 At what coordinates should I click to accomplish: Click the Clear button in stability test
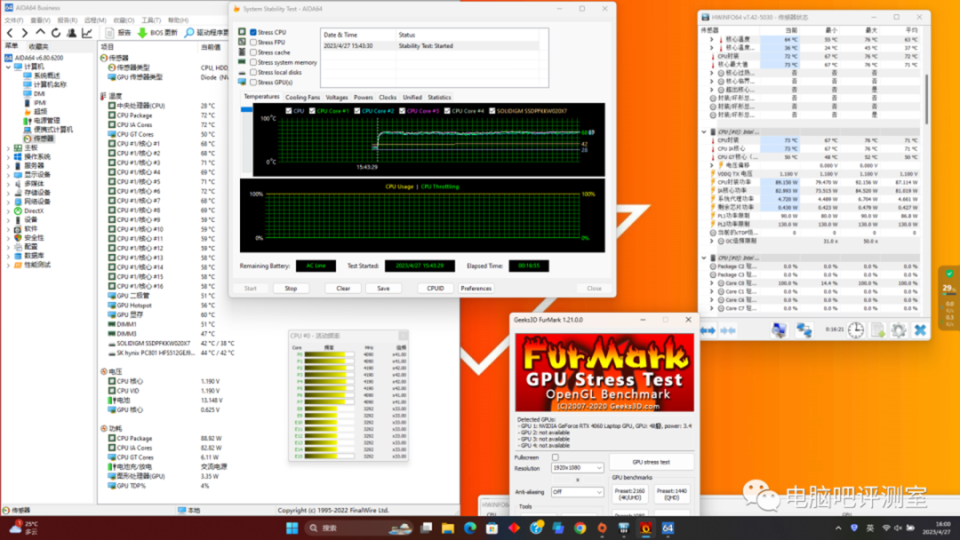pos(343,288)
